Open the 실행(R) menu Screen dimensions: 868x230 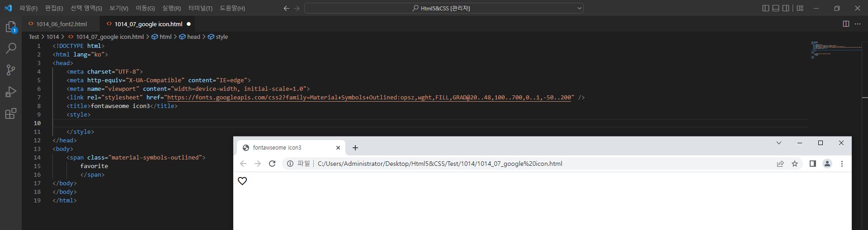(x=172, y=8)
